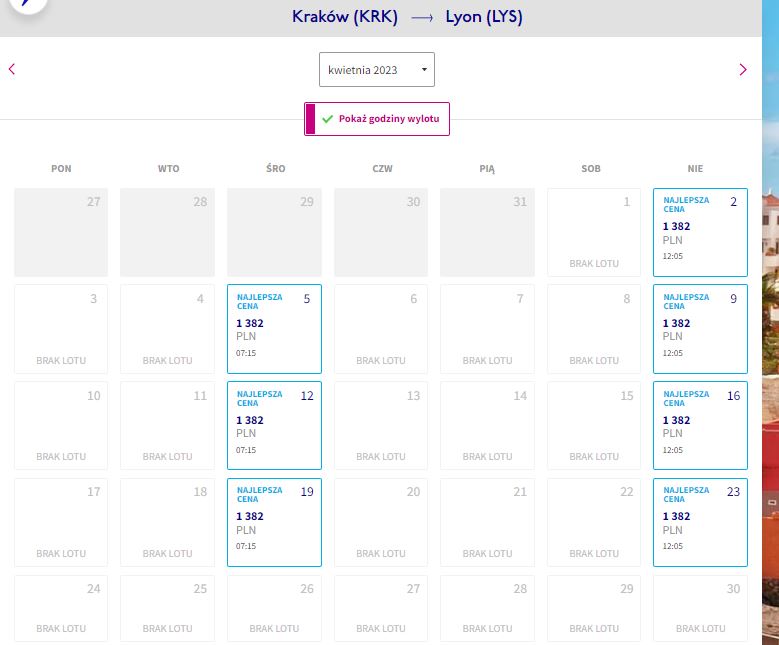Select April 2 flight at 12:05
The image size is (779, 645).
pos(700,232)
